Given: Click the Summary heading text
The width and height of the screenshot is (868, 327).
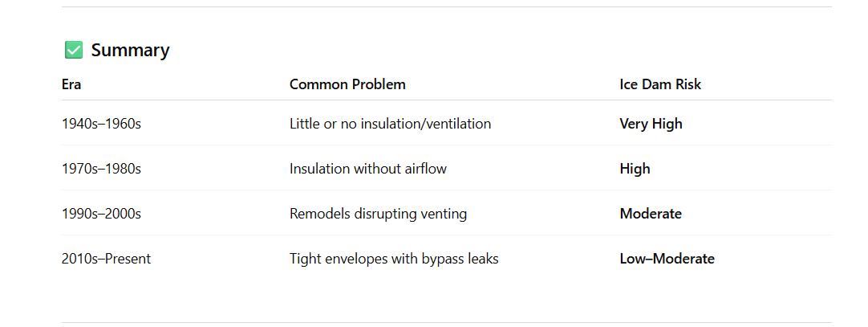Looking at the screenshot, I should [130, 51].
